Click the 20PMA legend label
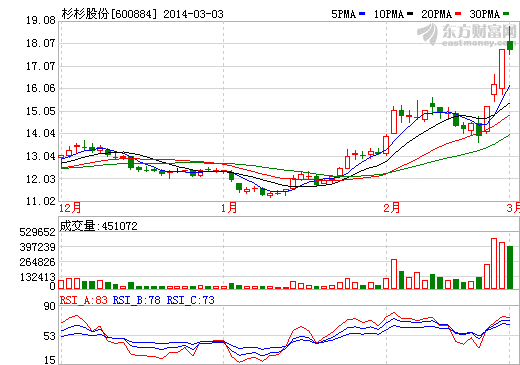The height and width of the screenshot is (365, 520). [x=437, y=14]
